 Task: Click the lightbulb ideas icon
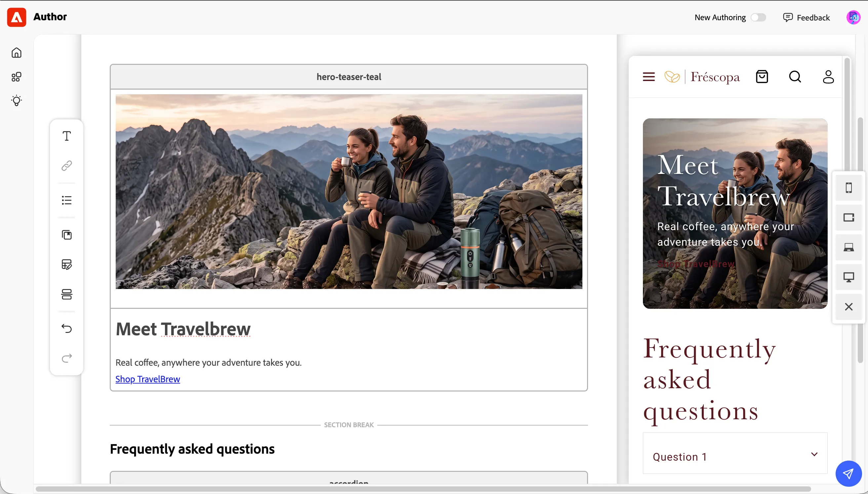(x=17, y=101)
